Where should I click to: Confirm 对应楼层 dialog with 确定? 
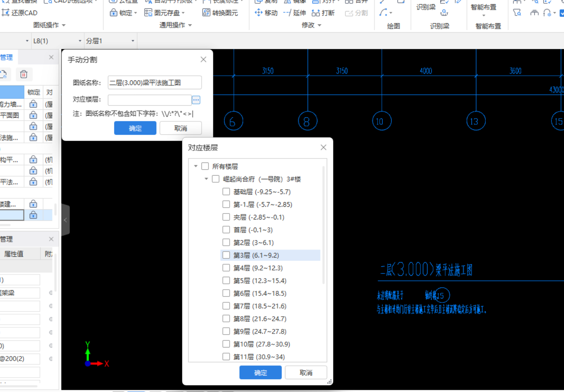tap(260, 373)
